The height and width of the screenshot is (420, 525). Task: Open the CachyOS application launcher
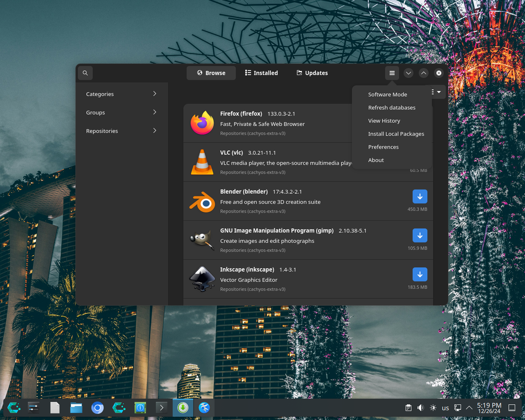point(13,408)
